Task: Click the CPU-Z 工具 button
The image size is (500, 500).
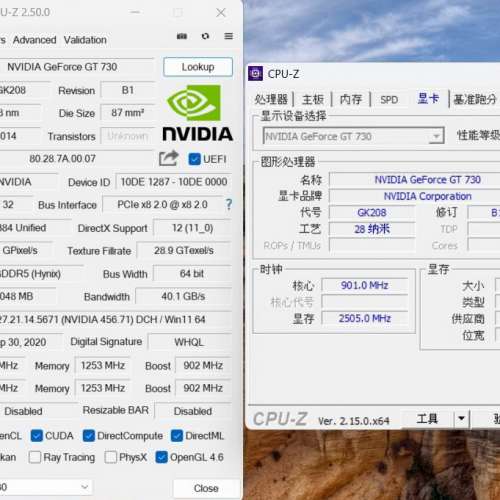Action: (x=427, y=418)
